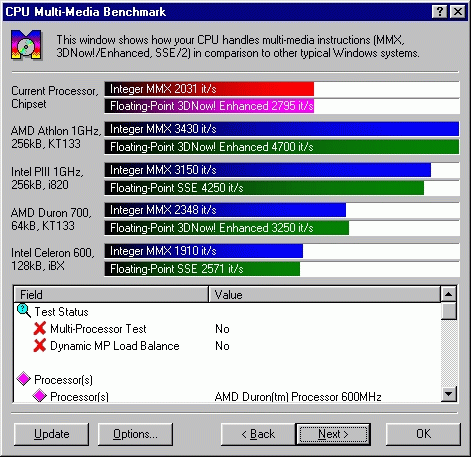
Task: Click the results list scrollbar thumb
Action: click(x=448, y=311)
